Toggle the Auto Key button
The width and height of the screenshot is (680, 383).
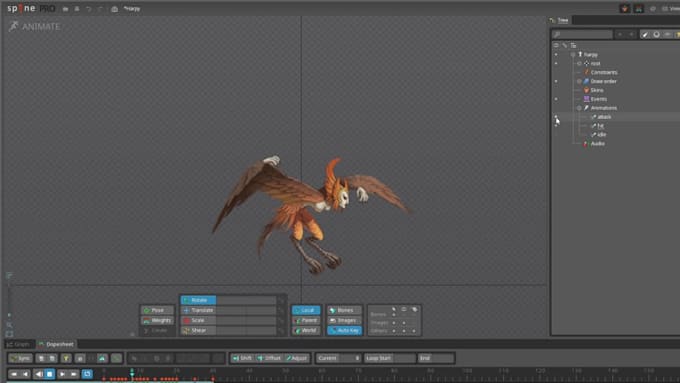[344, 330]
